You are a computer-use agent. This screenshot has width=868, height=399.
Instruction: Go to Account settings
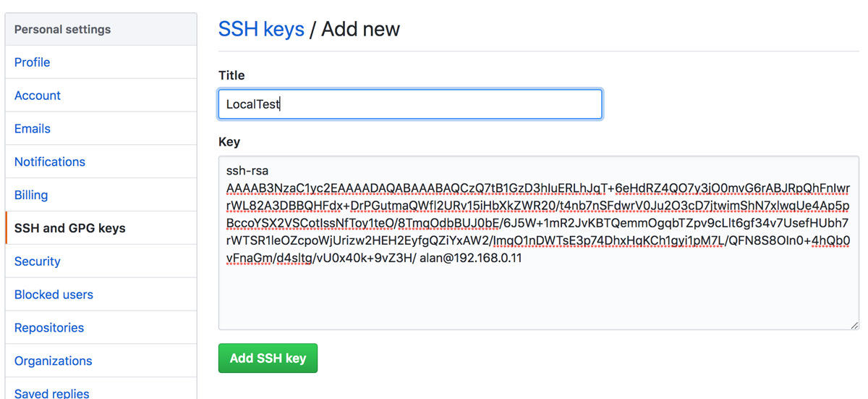[x=38, y=96]
